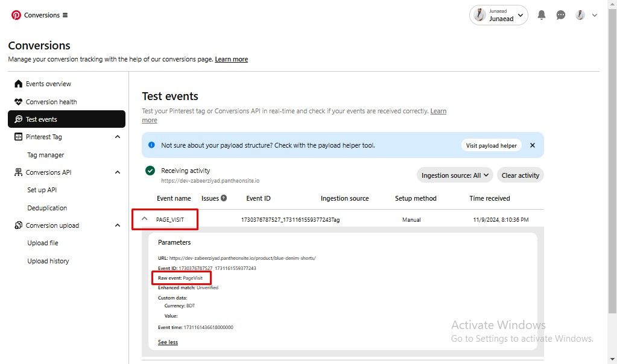
Task: Click Clear activity button
Action: [520, 175]
